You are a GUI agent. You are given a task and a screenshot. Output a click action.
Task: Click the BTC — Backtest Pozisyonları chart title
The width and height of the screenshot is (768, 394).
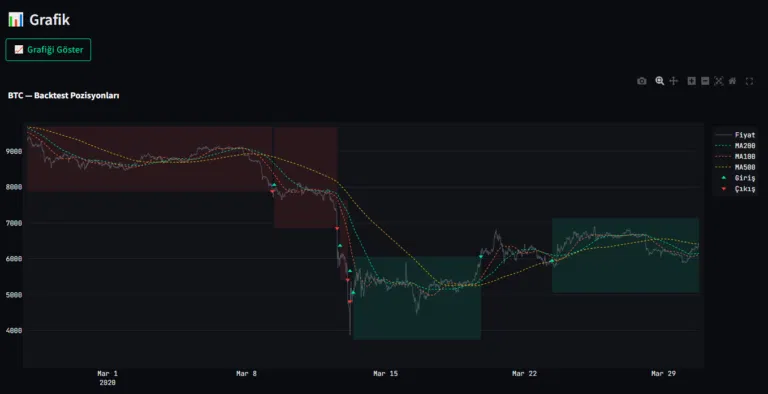[x=64, y=96]
